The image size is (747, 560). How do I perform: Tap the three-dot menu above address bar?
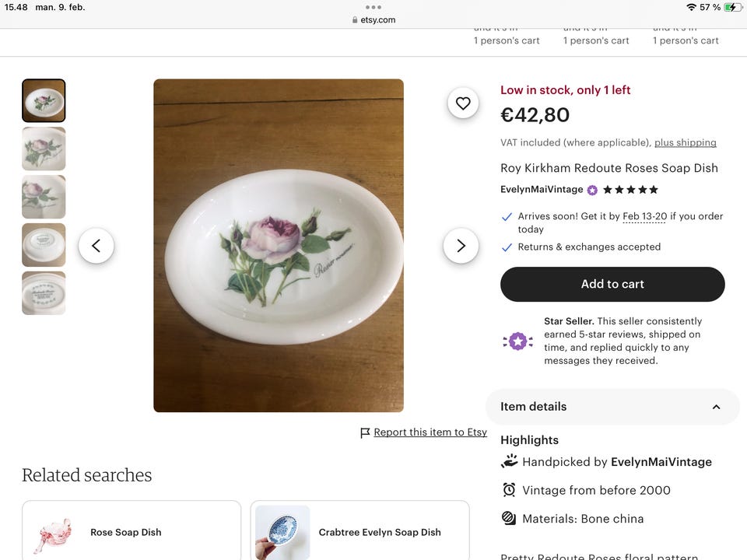click(x=373, y=7)
